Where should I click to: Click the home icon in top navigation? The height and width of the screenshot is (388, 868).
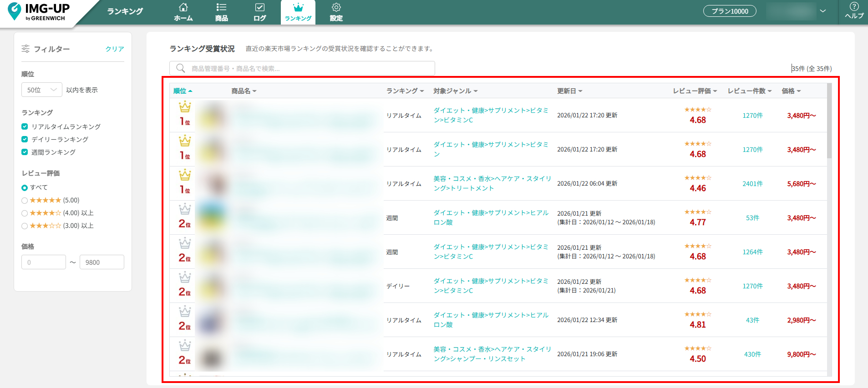click(183, 8)
